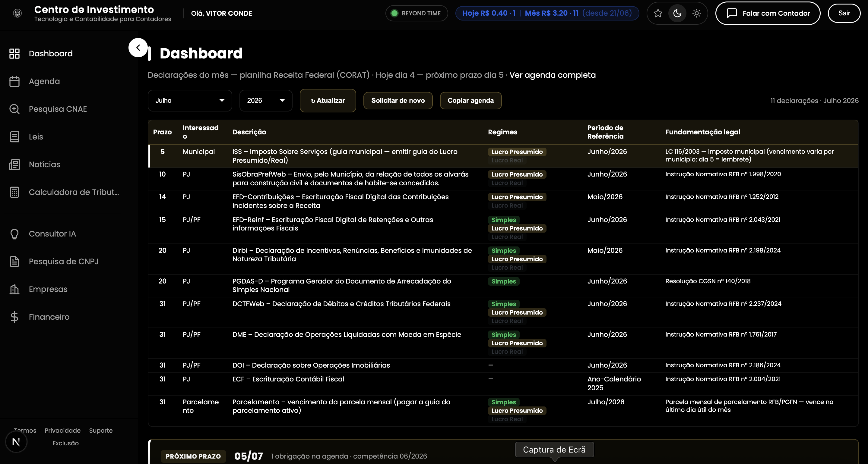This screenshot has height=464, width=868.
Task: Select the ISS – Imposto Sobre Serviços row
Action: tap(503, 156)
